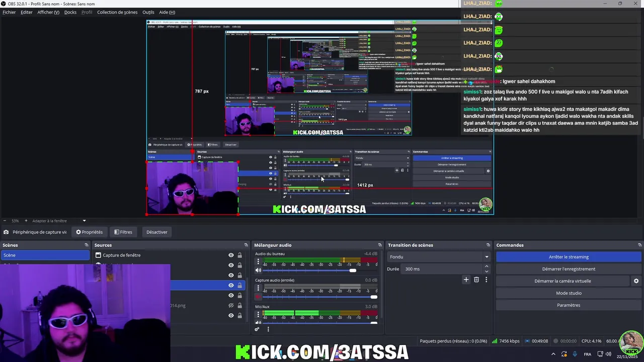Toggle lock on the highlighted source row

pyautogui.click(x=239, y=286)
